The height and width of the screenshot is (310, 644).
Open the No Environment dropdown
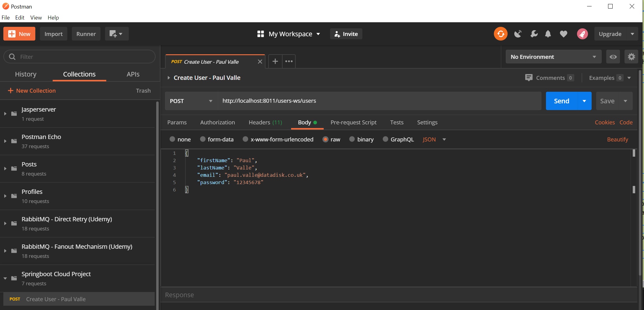pyautogui.click(x=553, y=57)
